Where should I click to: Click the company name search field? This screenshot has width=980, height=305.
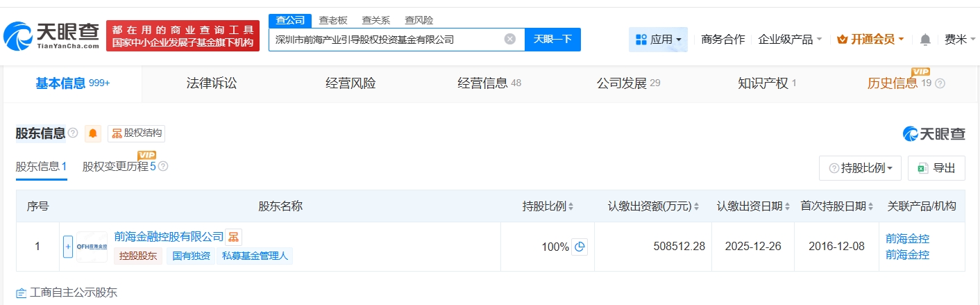(x=385, y=40)
